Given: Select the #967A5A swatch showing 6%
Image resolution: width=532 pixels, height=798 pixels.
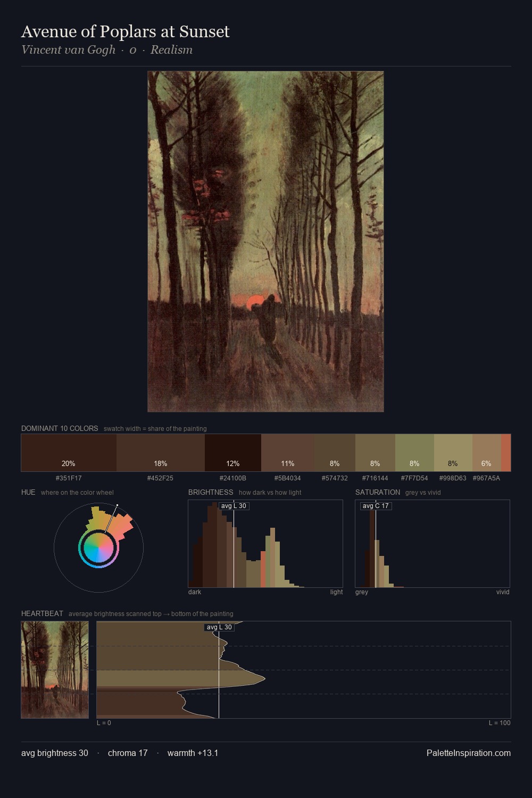Looking at the screenshot, I should point(487,453).
